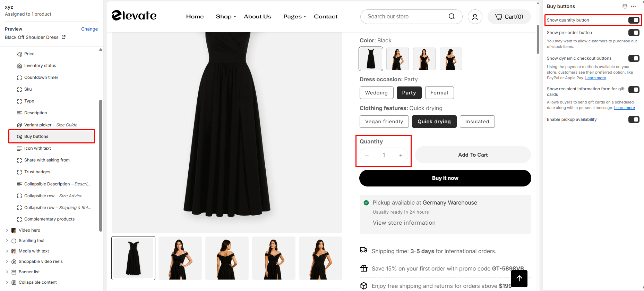The width and height of the screenshot is (644, 291).
Task: Select the Wedding dress occasion
Action: (376, 93)
